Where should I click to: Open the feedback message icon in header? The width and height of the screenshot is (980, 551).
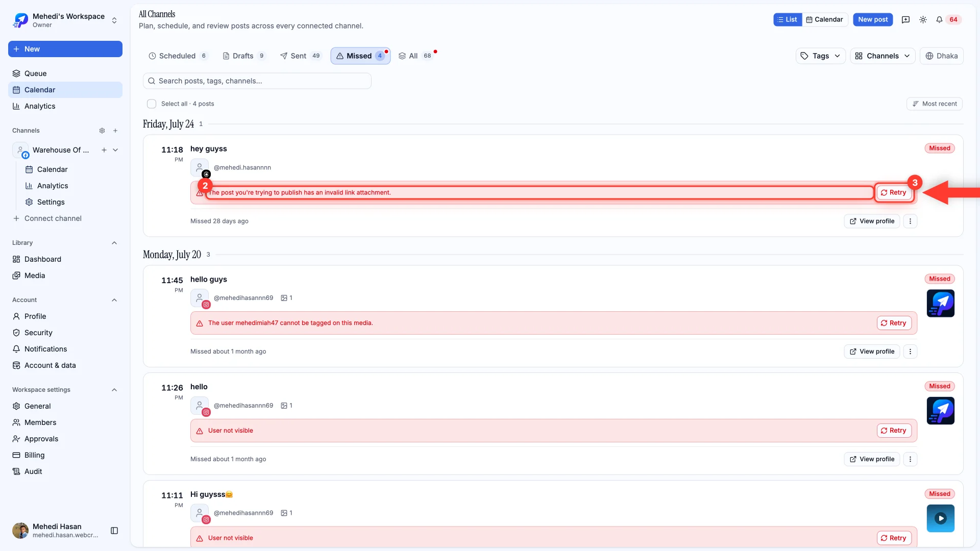pyautogui.click(x=905, y=19)
